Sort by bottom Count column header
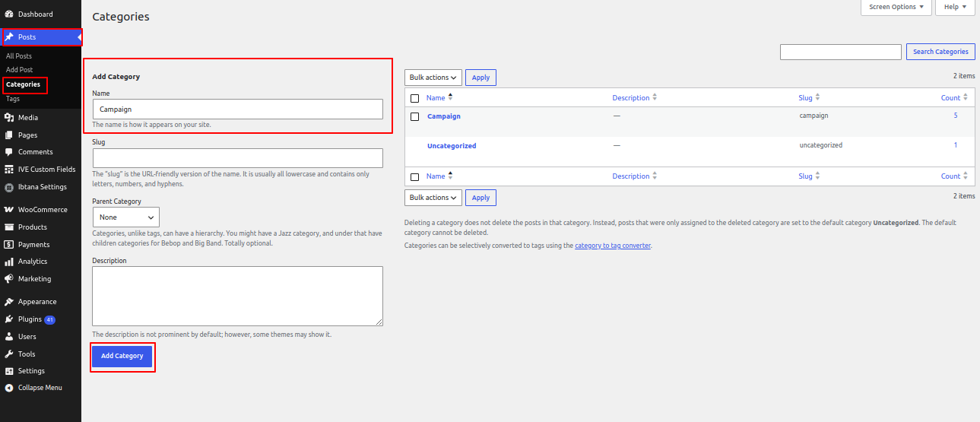This screenshot has height=422, width=980. (951, 176)
